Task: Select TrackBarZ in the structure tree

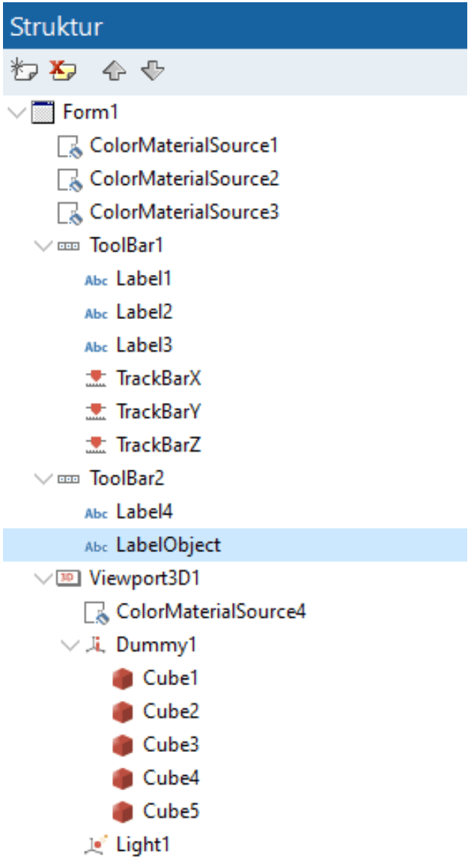Action: click(158, 445)
